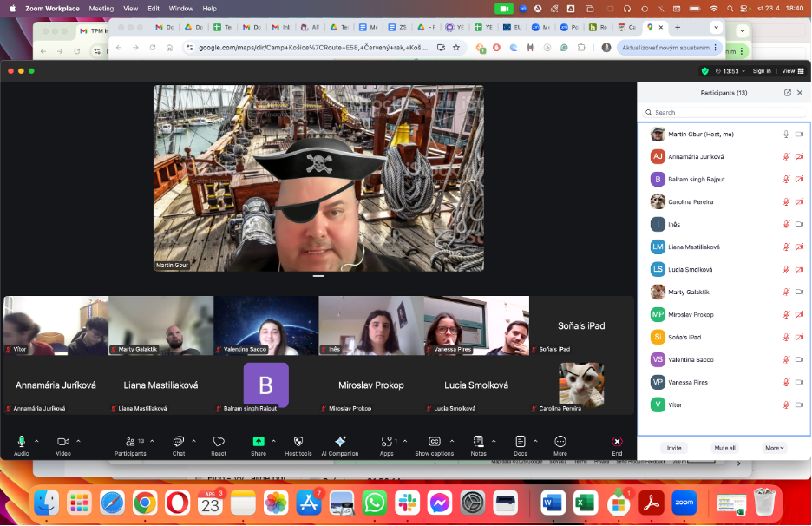This screenshot has width=812, height=526.
Task: Toggle Show captions CC button
Action: click(434, 442)
